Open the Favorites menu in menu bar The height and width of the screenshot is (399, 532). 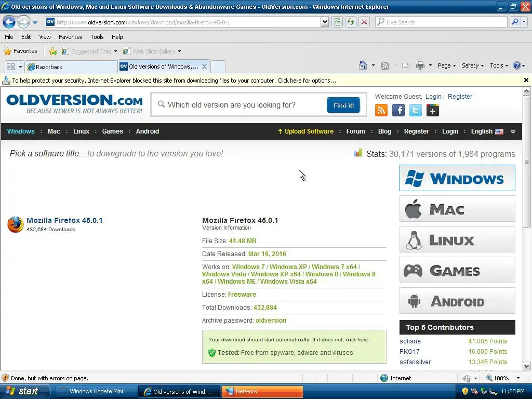(70, 37)
